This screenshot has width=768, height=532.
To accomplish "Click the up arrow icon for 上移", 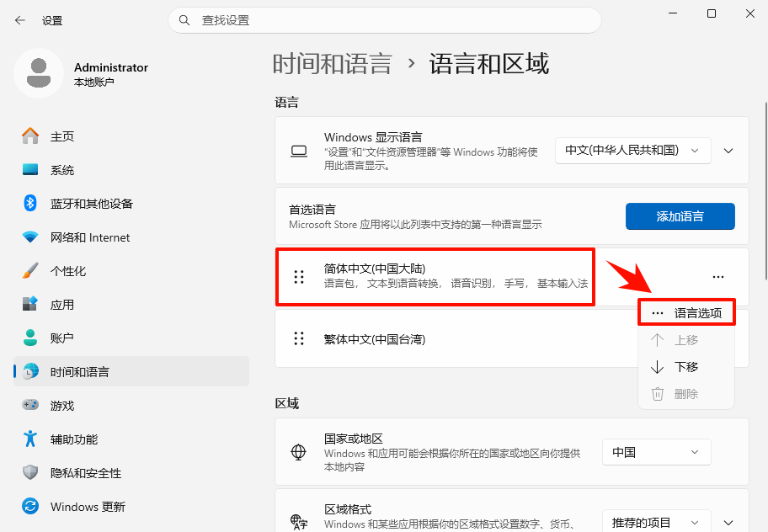I will [x=657, y=340].
